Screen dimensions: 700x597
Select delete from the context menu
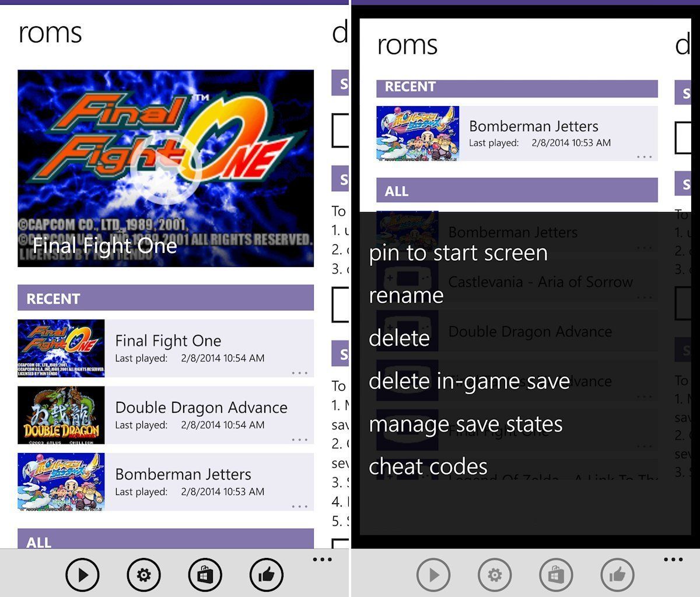tap(399, 338)
